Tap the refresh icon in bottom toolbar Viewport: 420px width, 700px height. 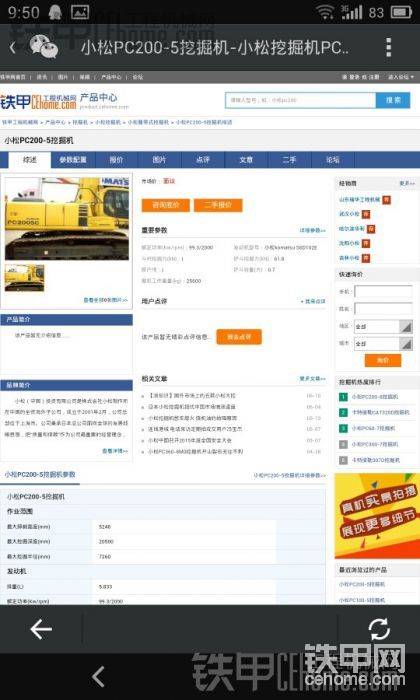point(379,629)
